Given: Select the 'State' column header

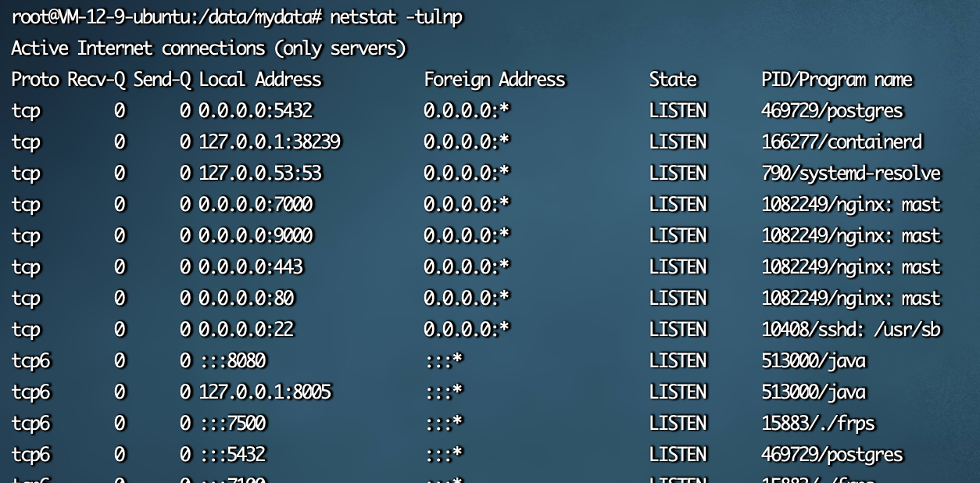Looking at the screenshot, I should [x=672, y=79].
